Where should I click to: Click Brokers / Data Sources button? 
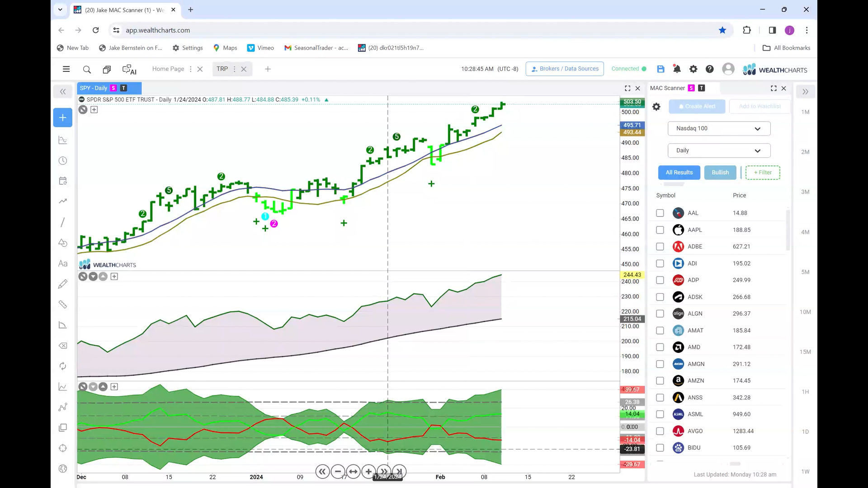tap(565, 69)
